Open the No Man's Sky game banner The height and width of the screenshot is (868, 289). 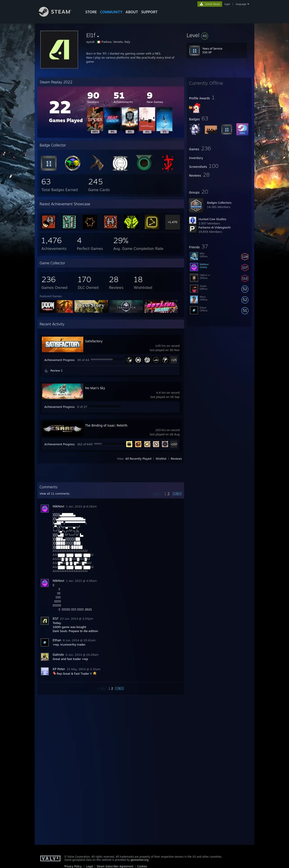tap(63, 391)
